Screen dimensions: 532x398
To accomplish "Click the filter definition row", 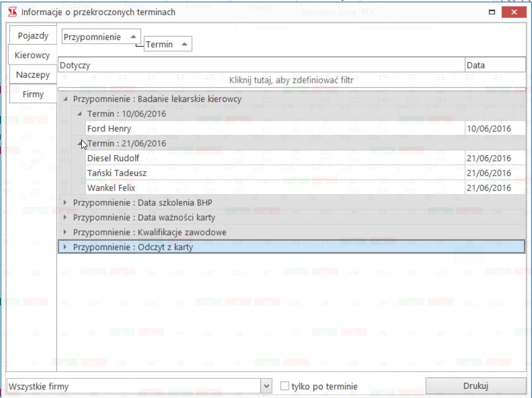I will coord(291,80).
